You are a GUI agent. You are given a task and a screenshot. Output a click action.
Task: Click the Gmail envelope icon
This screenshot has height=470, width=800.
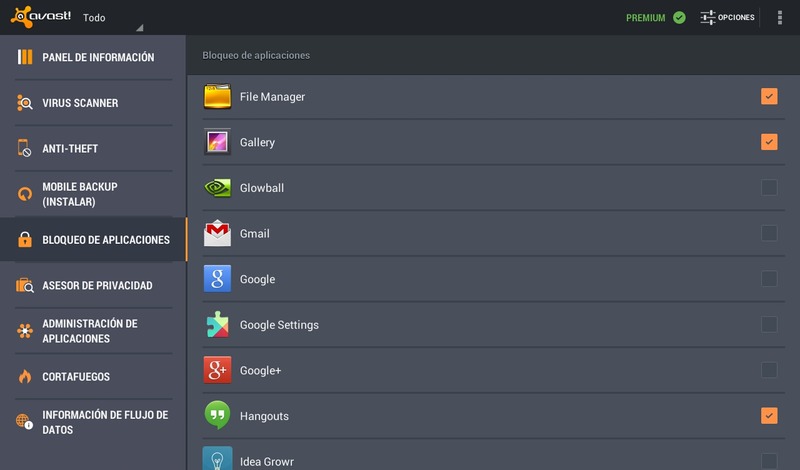(217, 233)
